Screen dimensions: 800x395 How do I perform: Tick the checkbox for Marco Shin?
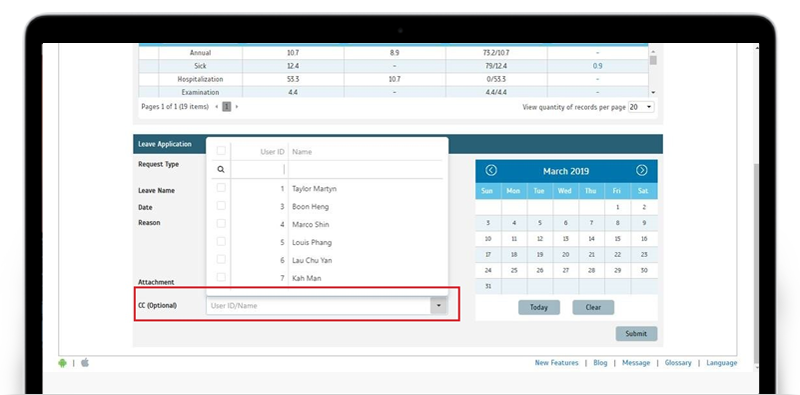click(221, 224)
